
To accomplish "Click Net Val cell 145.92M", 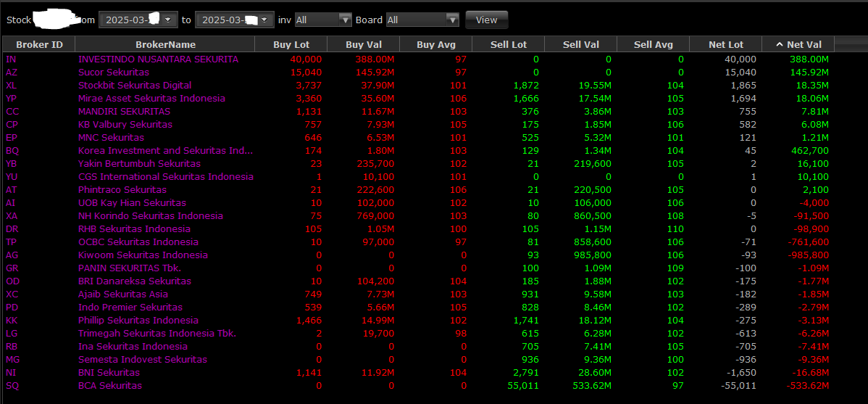I will (810, 72).
